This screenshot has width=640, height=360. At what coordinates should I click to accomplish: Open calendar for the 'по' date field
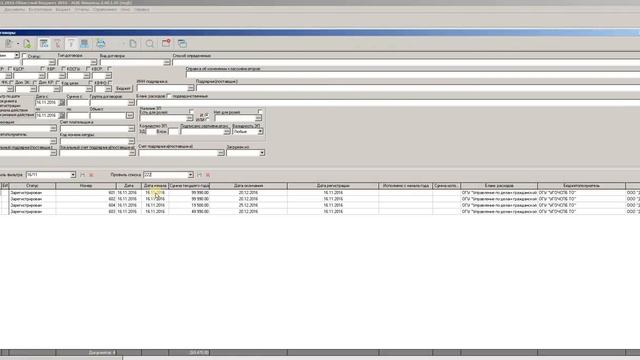62,116
